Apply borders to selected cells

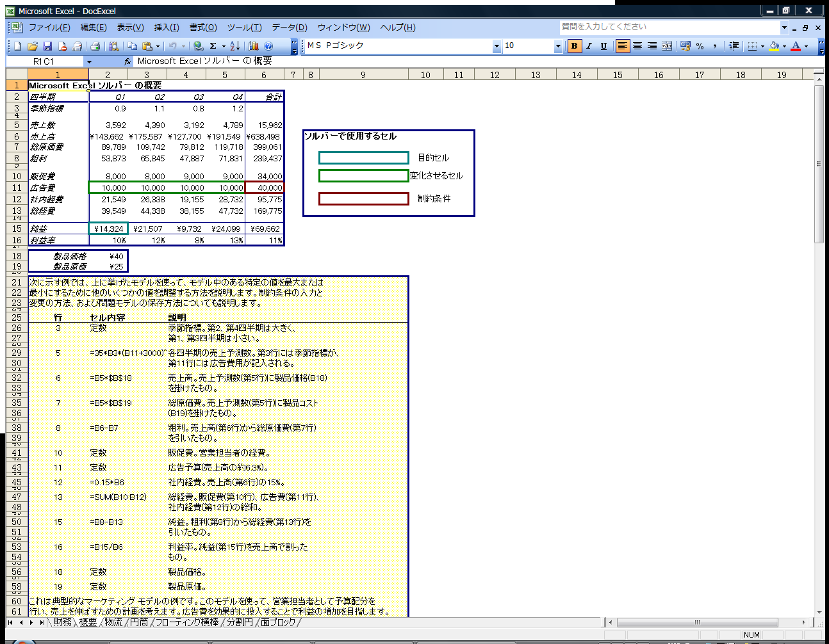point(753,46)
